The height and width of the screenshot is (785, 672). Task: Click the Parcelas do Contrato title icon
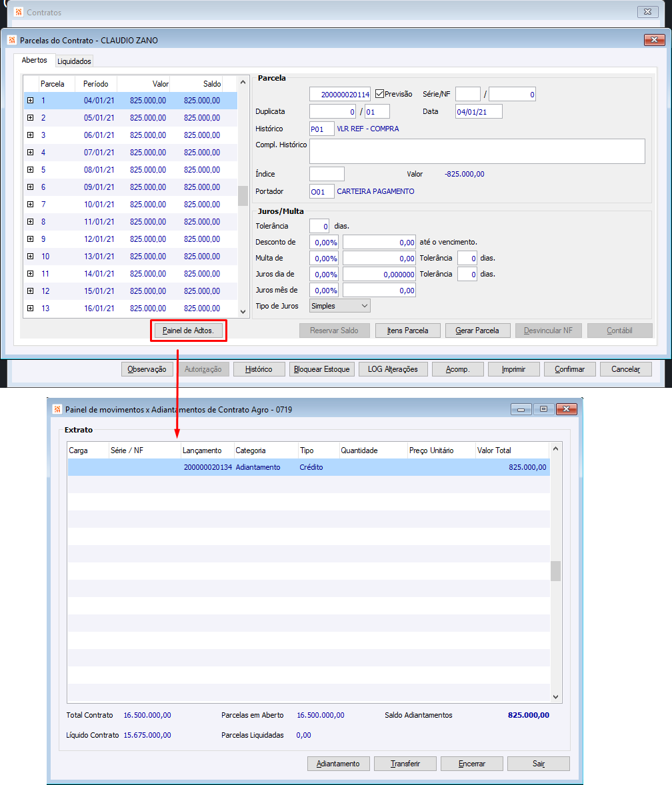pos(12,40)
